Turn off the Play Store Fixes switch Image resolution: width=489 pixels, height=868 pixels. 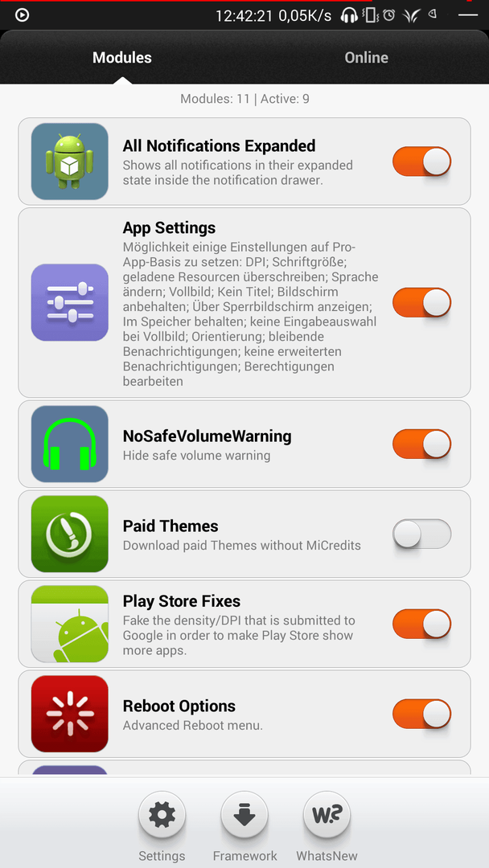[x=422, y=624]
